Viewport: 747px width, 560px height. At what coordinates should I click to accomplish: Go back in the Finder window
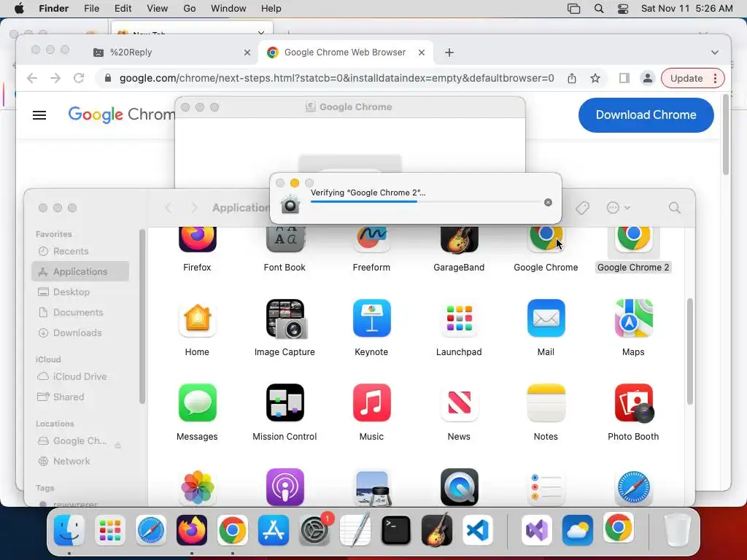coord(169,208)
